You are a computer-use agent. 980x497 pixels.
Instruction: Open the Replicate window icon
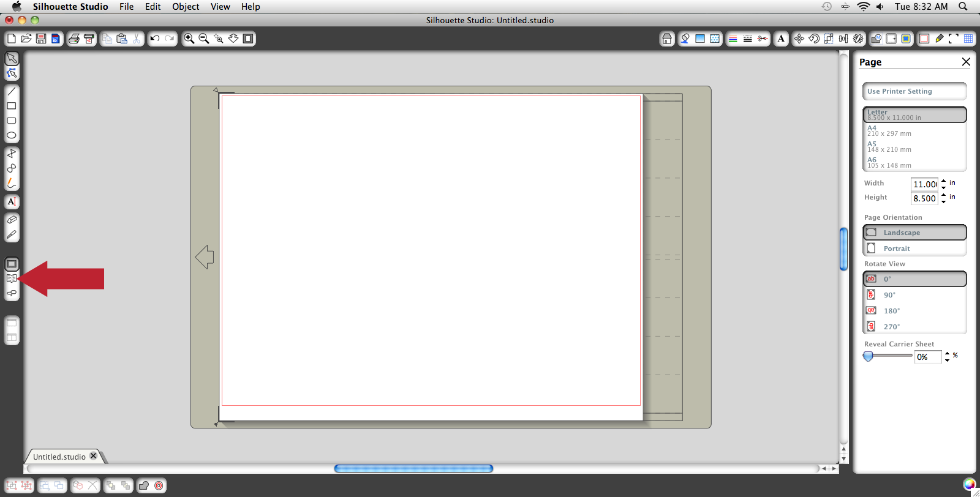tap(858, 39)
